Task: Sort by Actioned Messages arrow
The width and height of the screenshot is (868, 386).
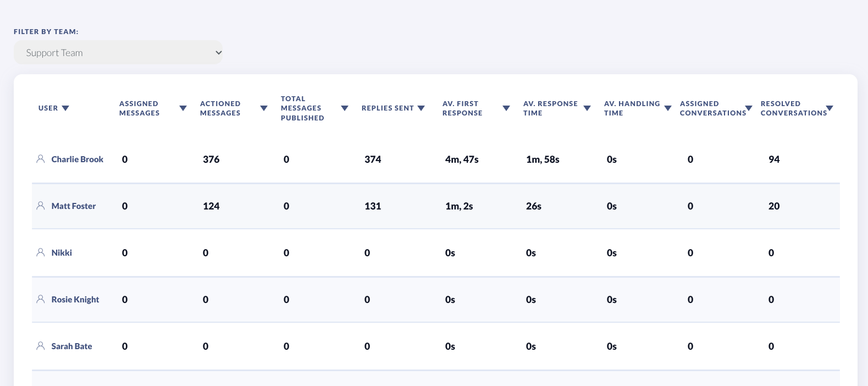Action: click(x=264, y=108)
